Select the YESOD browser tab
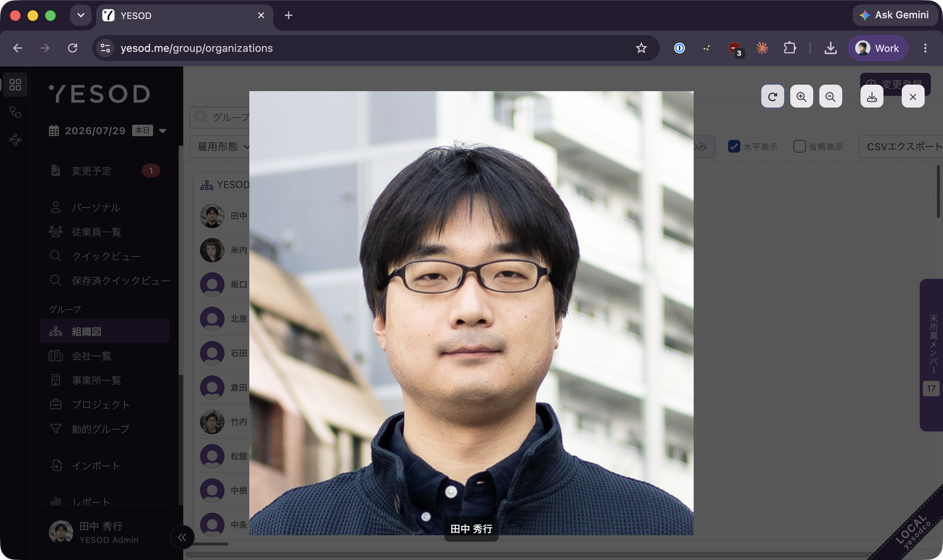The width and height of the screenshot is (943, 560). 184,16
